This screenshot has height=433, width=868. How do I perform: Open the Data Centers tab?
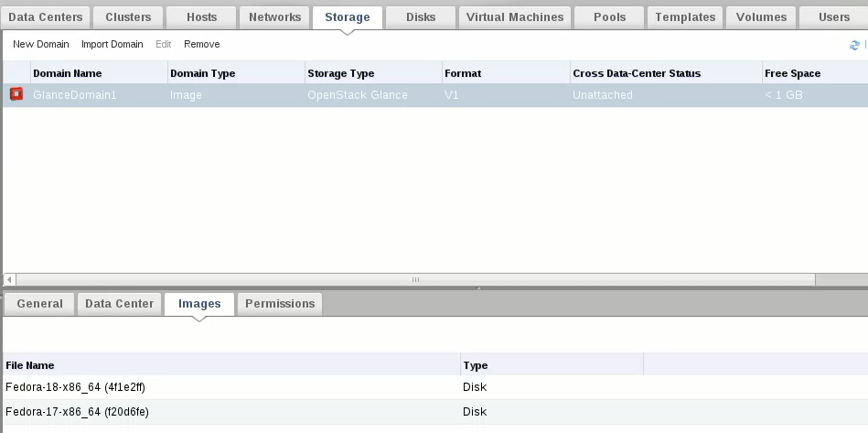(x=46, y=17)
